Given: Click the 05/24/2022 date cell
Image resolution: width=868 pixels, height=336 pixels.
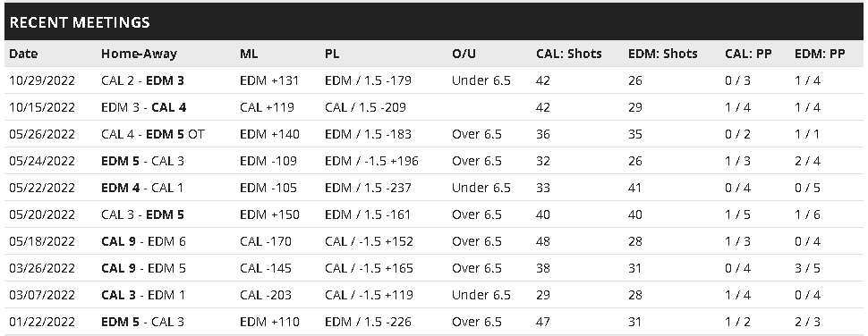Looking at the screenshot, I should [42, 161].
